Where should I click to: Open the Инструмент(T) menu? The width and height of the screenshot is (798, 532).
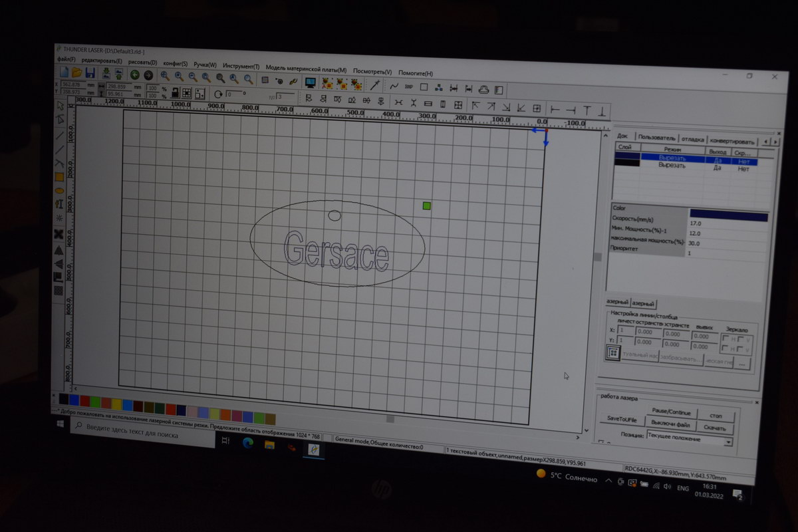tap(241, 66)
